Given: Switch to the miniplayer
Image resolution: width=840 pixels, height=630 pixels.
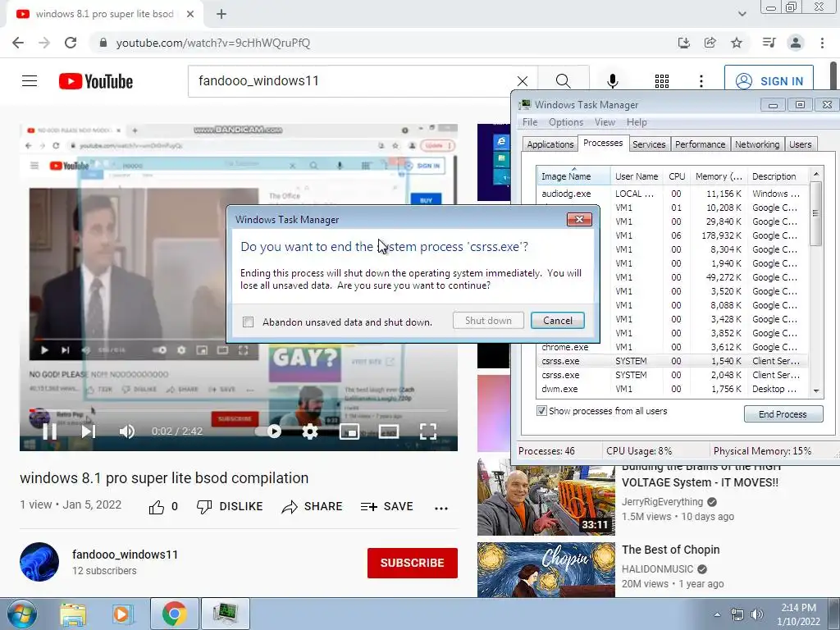Looking at the screenshot, I should 349,431.
